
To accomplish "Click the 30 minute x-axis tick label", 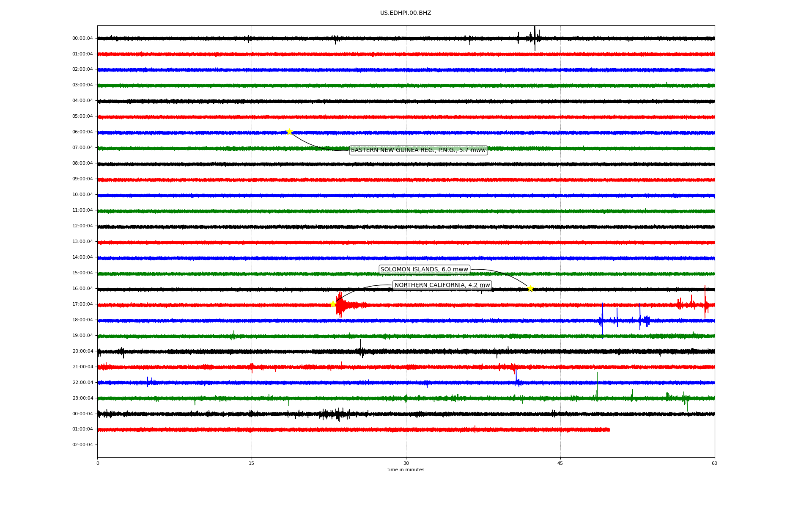I will point(406,463).
